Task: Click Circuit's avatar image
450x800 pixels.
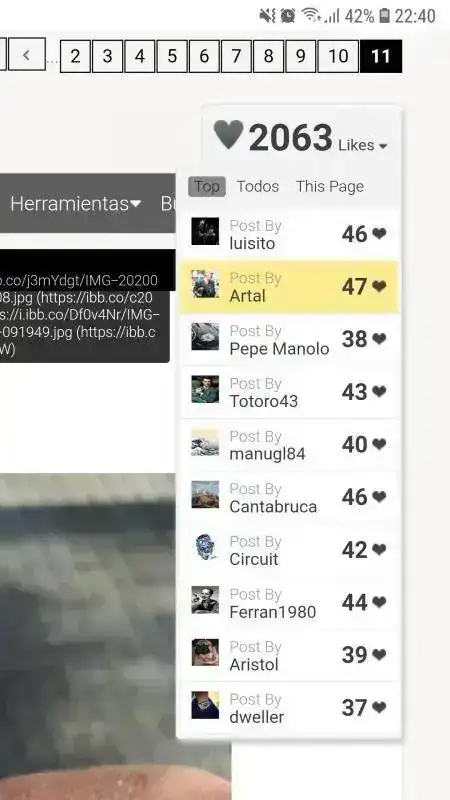Action: [x=205, y=547]
